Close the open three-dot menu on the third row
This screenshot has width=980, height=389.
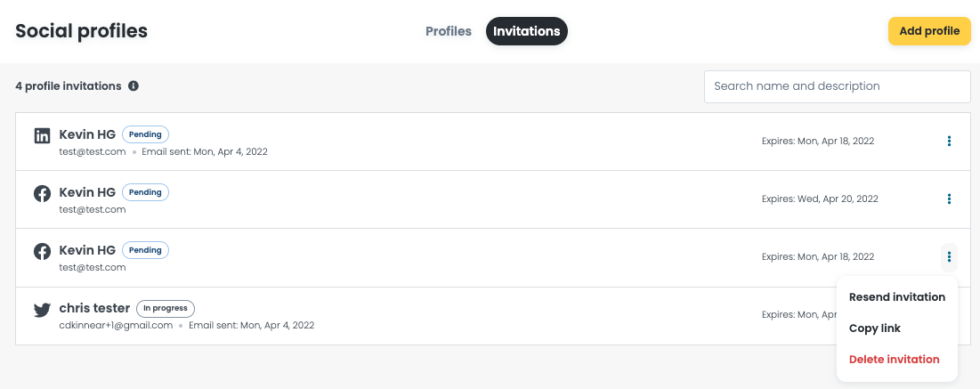tap(949, 257)
